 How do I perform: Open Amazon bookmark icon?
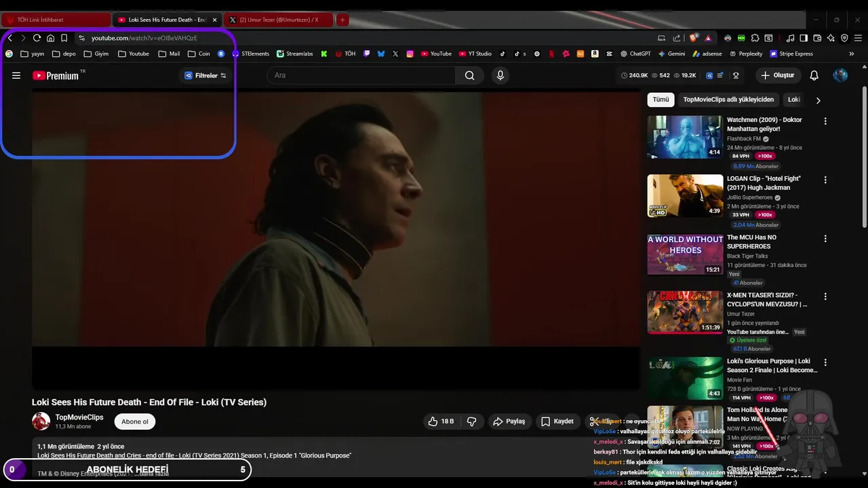[x=595, y=54]
